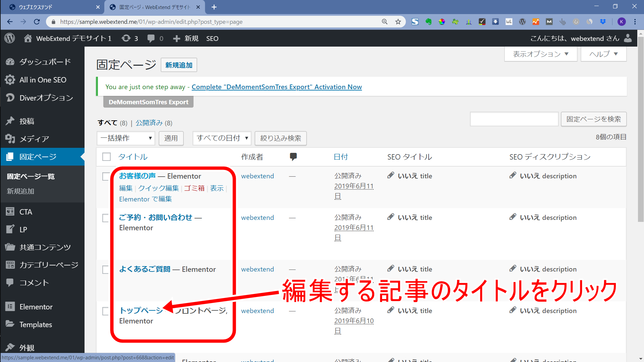
Task: Click the Dropbox extension icon
Action: pos(603,22)
